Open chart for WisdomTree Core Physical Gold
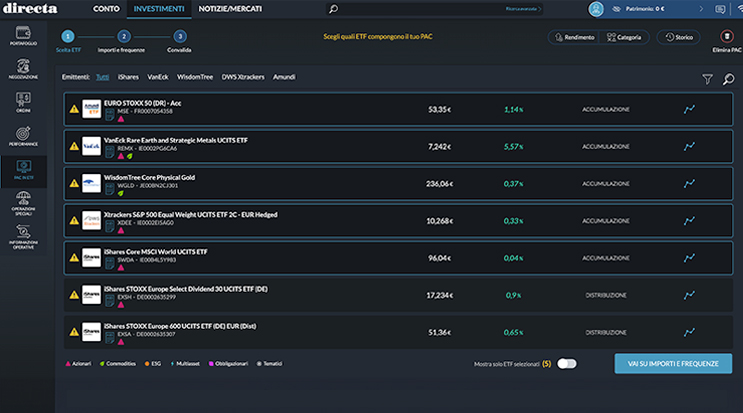 tap(689, 183)
